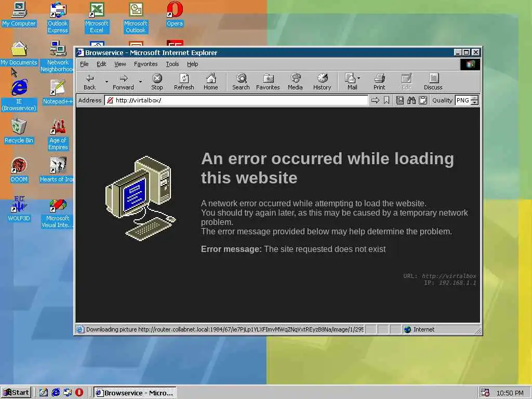Launch Opera from the quick launch bar
This screenshot has height=399, width=532.
coord(79,393)
